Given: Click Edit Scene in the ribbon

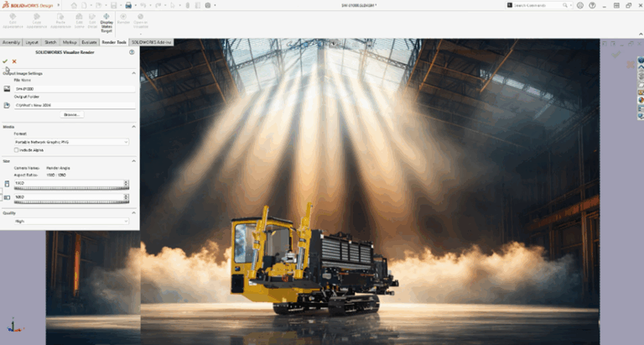Looking at the screenshot, I should pyautogui.click(x=80, y=21).
